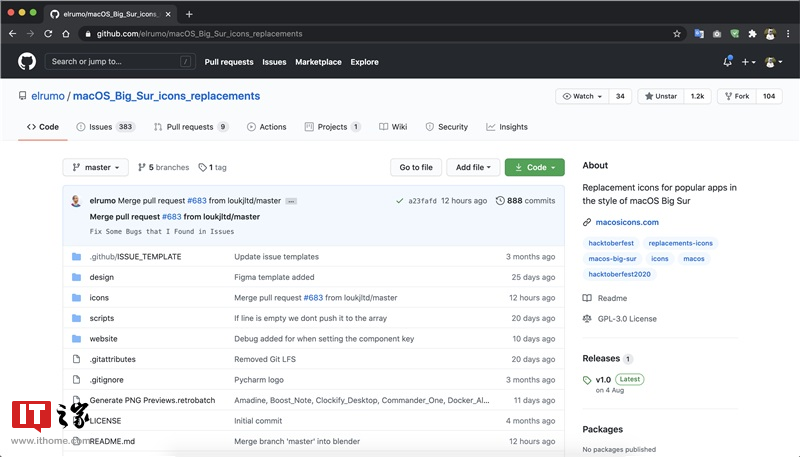Open the 888 commits history
This screenshot has width=800, height=457.
click(x=526, y=201)
